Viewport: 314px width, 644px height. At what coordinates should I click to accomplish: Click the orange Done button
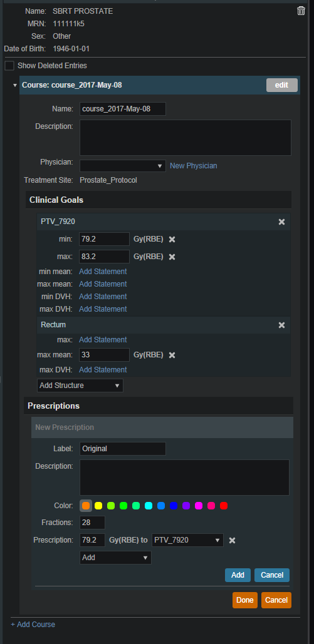(245, 600)
